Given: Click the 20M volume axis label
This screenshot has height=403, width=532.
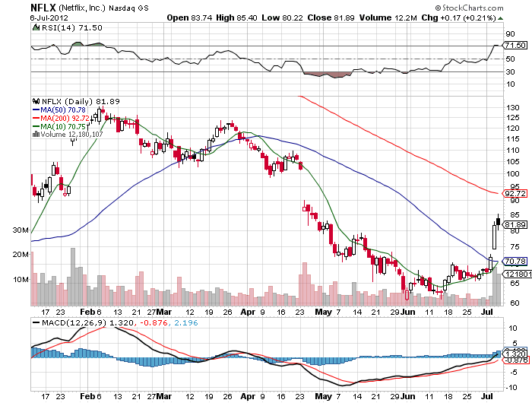Looking at the screenshot, I should tap(21, 254).
